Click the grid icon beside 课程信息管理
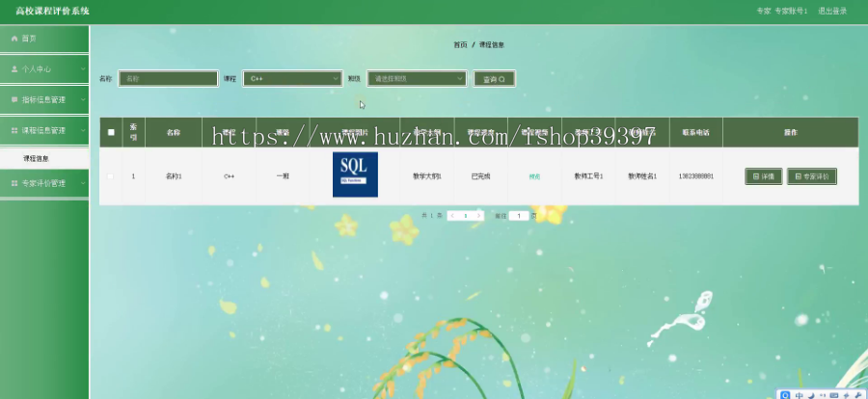 (14, 131)
